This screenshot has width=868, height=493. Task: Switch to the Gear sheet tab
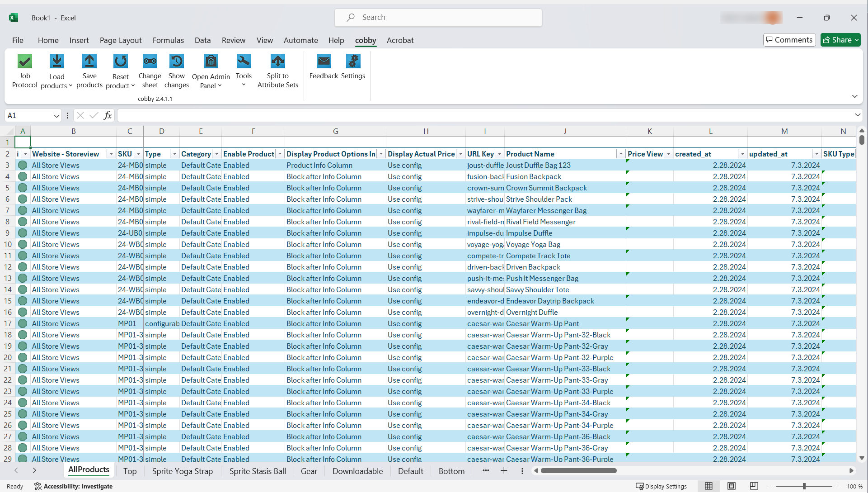click(309, 471)
